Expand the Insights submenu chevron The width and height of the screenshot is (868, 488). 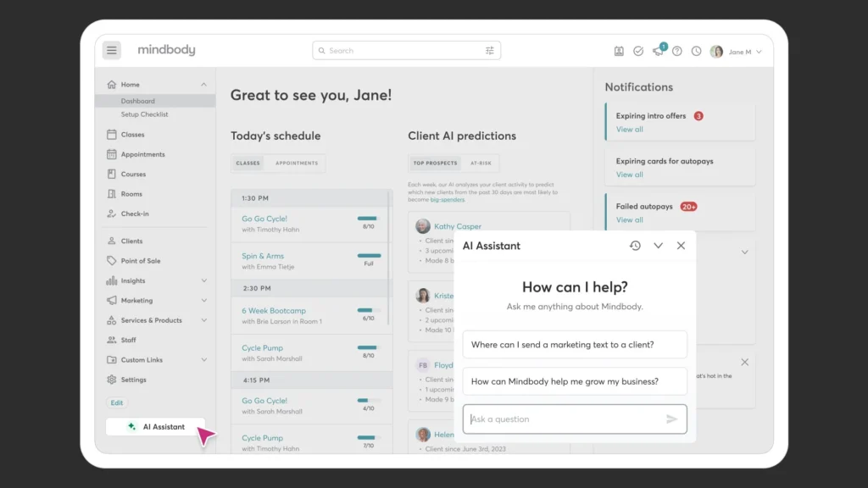coord(203,280)
